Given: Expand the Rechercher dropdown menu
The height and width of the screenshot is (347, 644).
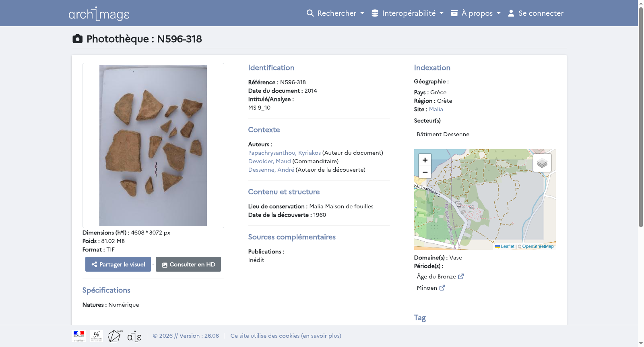Looking at the screenshot, I should point(335,13).
